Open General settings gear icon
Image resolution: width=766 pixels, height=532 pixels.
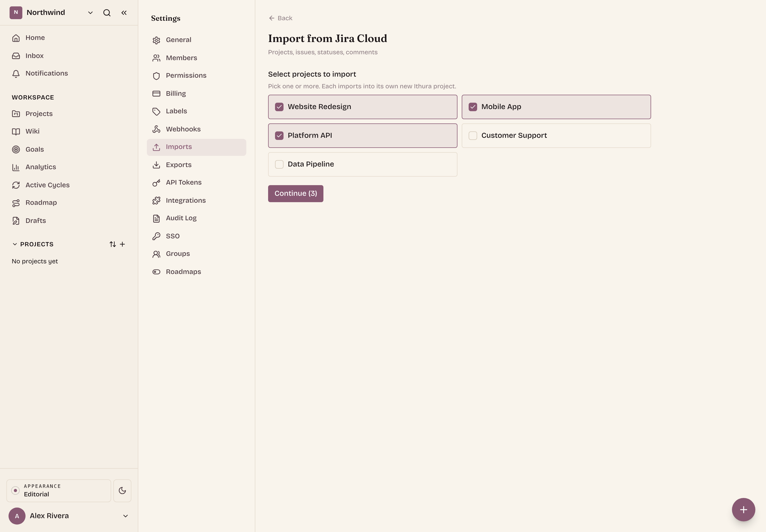pos(156,40)
